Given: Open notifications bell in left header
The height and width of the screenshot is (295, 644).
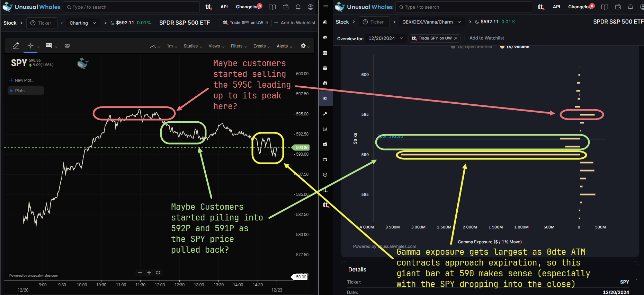Looking at the screenshot, I should click(x=298, y=7).
